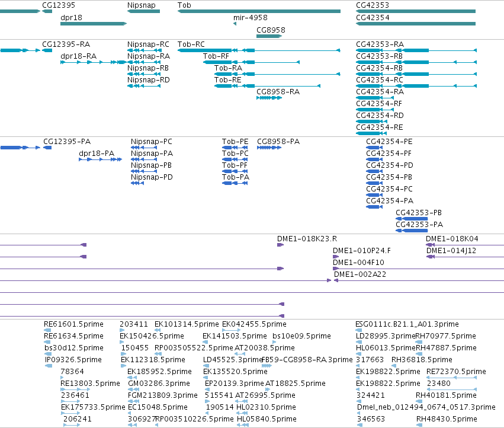Select BAC end DME1-010P24.F

pyautogui.click(x=362, y=251)
